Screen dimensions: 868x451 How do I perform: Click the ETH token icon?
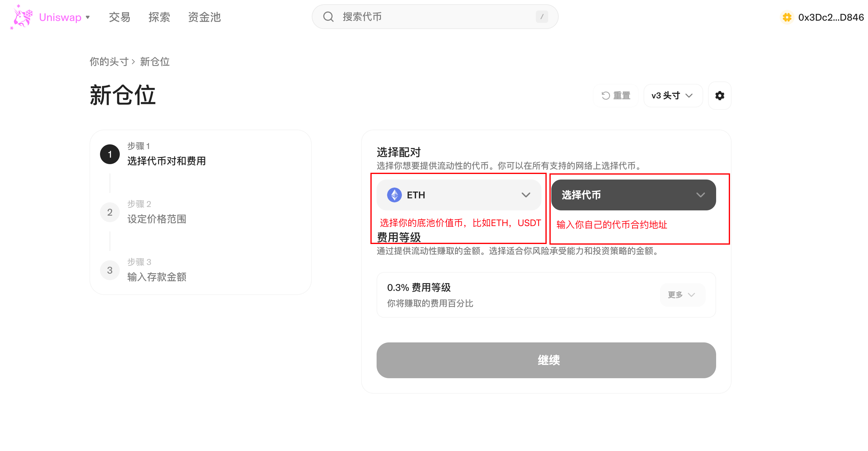click(x=394, y=195)
